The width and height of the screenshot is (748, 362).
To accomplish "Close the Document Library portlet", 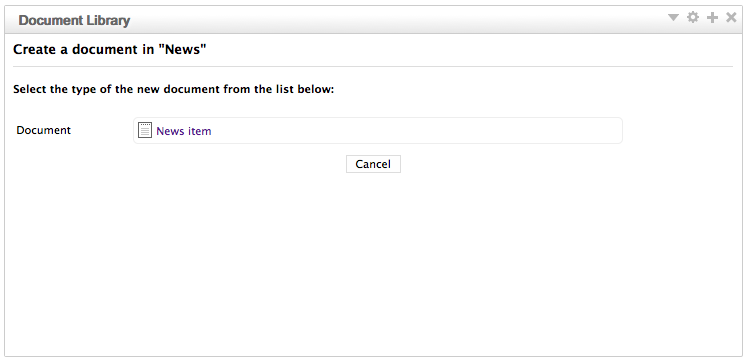I will click(731, 18).
